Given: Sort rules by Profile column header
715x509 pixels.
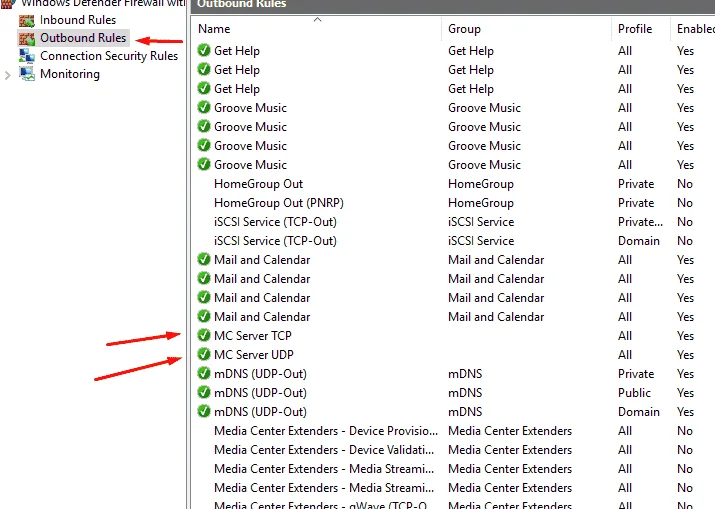Looking at the screenshot, I should [635, 29].
